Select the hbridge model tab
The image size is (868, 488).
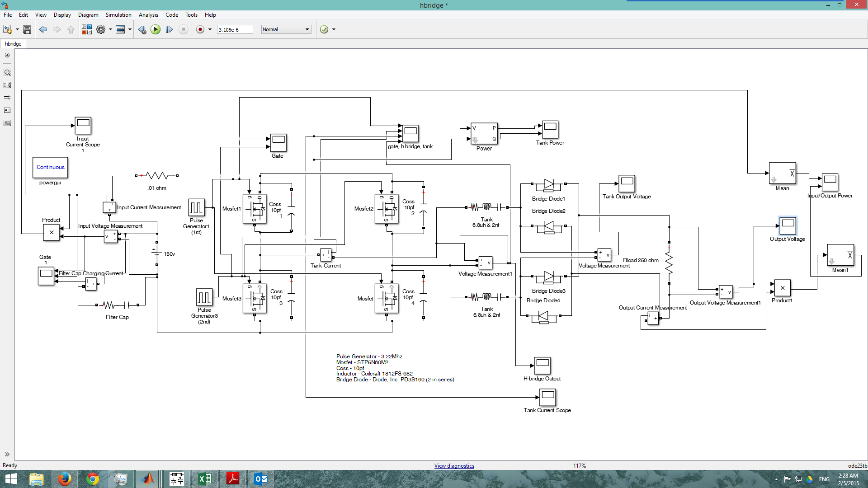(13, 44)
